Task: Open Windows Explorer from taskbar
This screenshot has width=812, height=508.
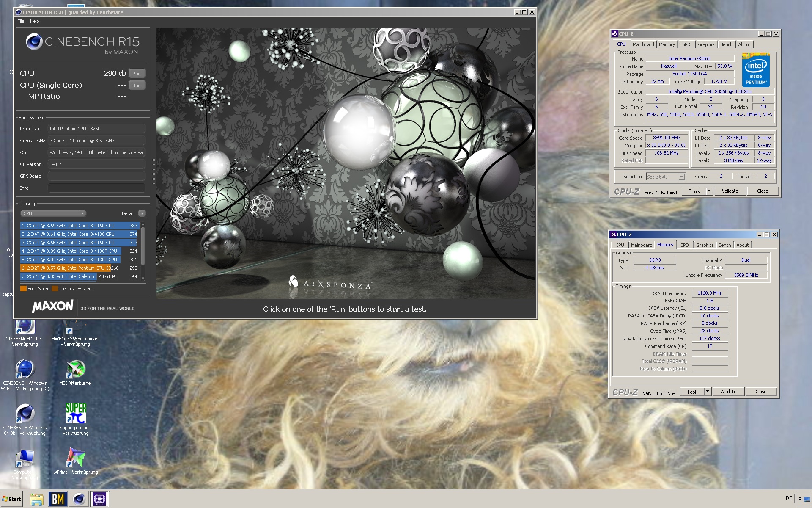Action: click(x=37, y=499)
